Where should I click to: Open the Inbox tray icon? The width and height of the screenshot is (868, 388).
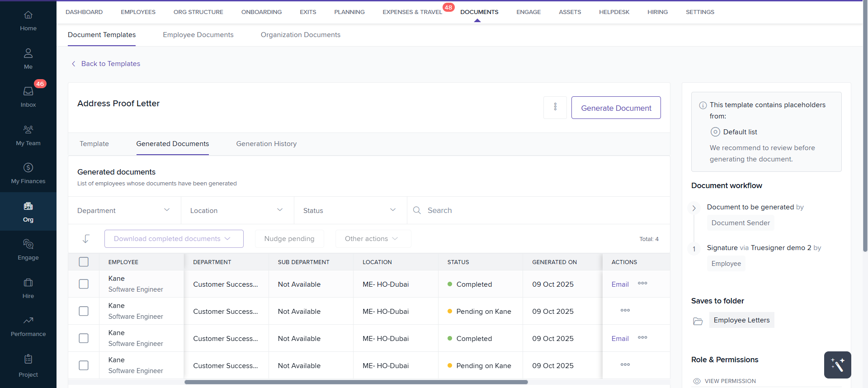pos(28,91)
